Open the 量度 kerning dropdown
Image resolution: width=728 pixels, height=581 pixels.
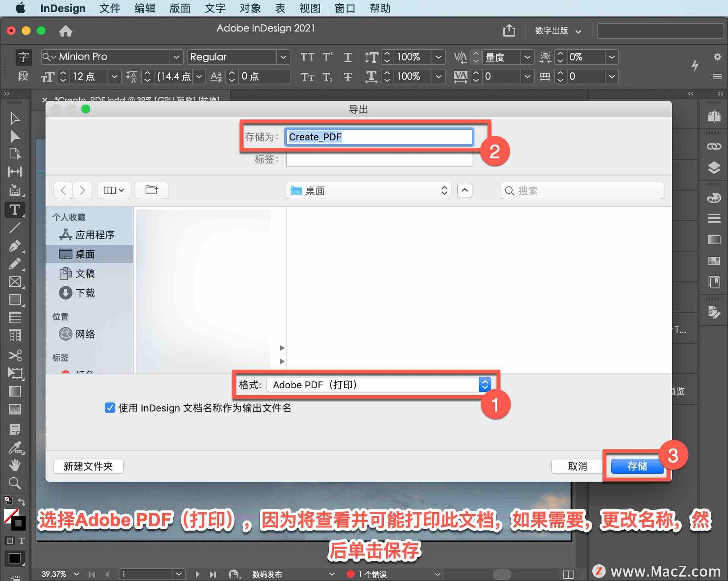coord(527,57)
